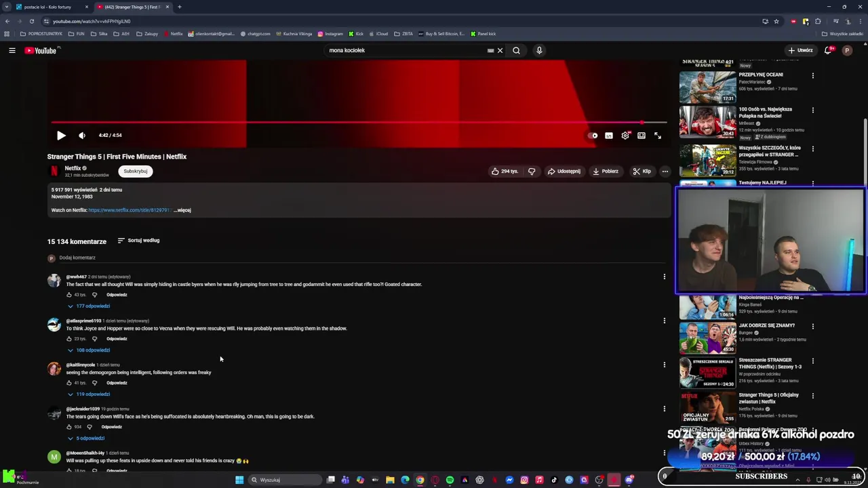Open the Netflix title link in description
The width and height of the screenshot is (868, 488).
click(129, 210)
